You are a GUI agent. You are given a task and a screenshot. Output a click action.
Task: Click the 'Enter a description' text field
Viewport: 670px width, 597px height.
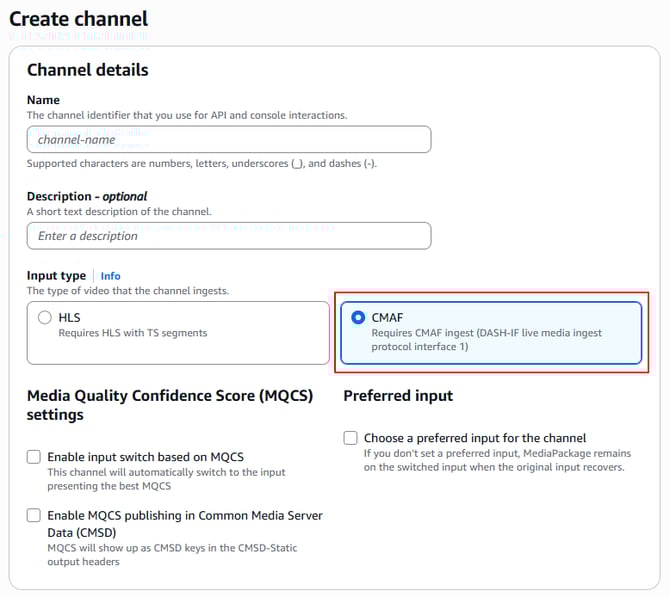(x=229, y=236)
